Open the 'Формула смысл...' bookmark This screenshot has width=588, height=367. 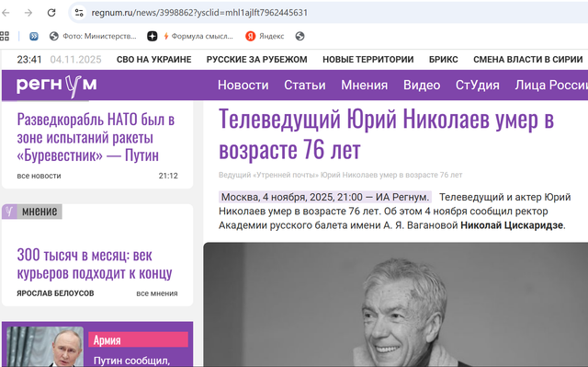pos(198,36)
